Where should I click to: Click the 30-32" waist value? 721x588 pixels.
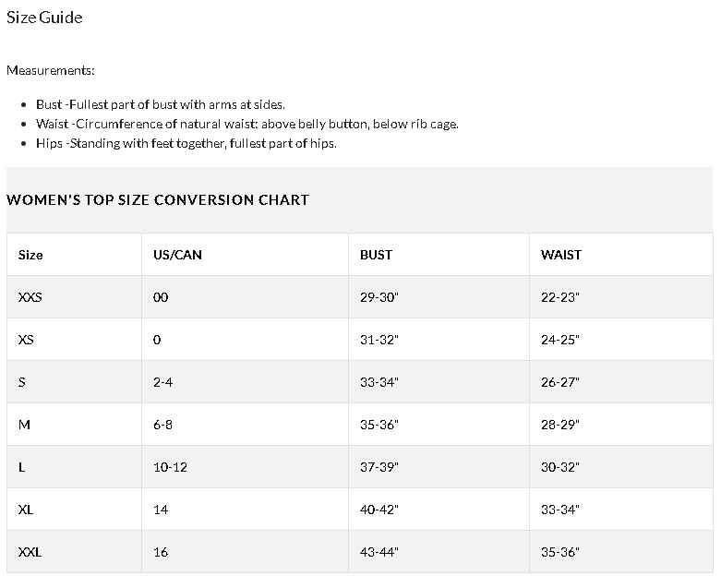tap(559, 467)
